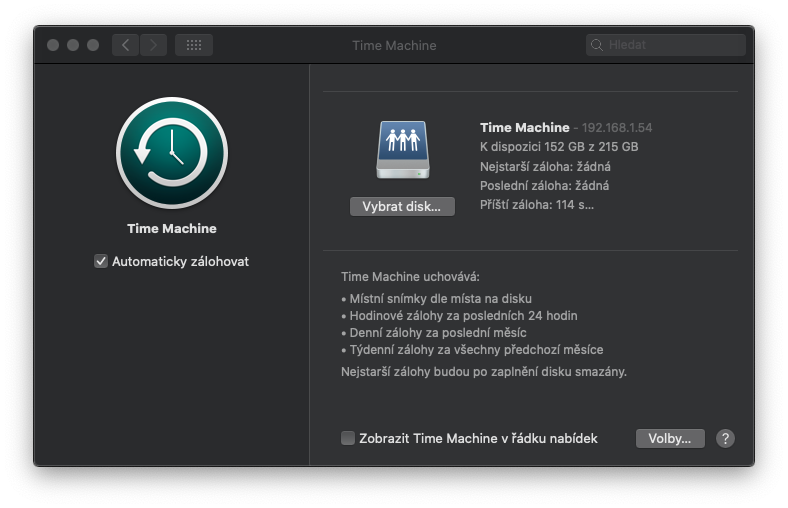
Task: Click the K dispozici 152 GB text
Action: pos(559,147)
